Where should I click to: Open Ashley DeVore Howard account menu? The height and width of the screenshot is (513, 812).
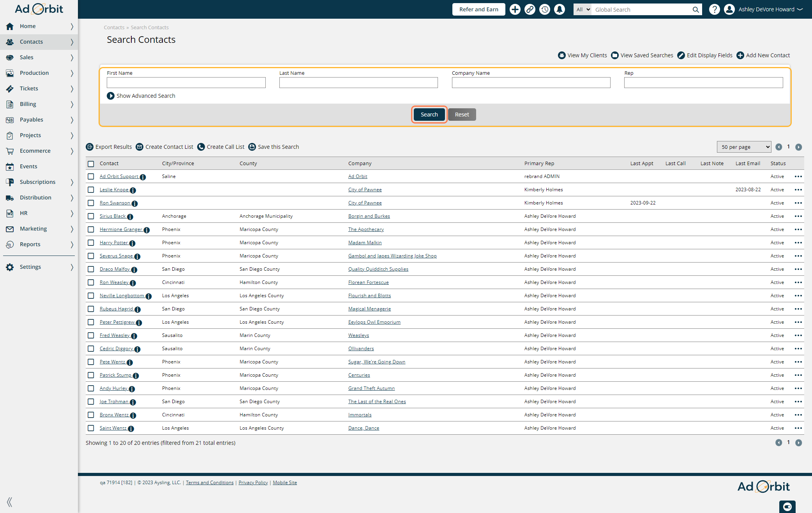click(770, 9)
